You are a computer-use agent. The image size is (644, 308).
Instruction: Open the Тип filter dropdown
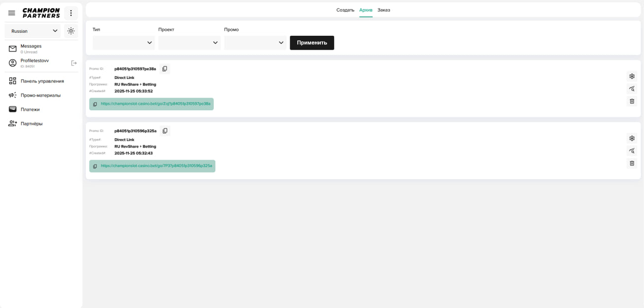click(124, 43)
